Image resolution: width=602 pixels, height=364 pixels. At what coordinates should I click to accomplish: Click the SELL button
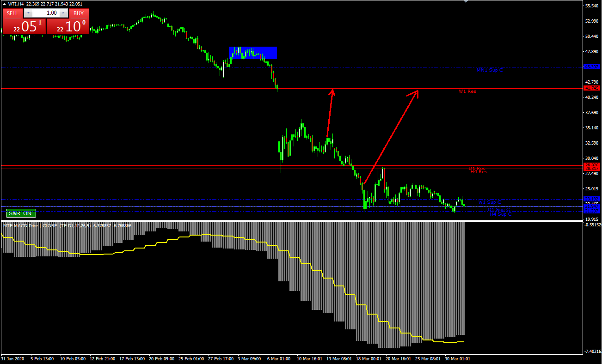[x=12, y=13]
